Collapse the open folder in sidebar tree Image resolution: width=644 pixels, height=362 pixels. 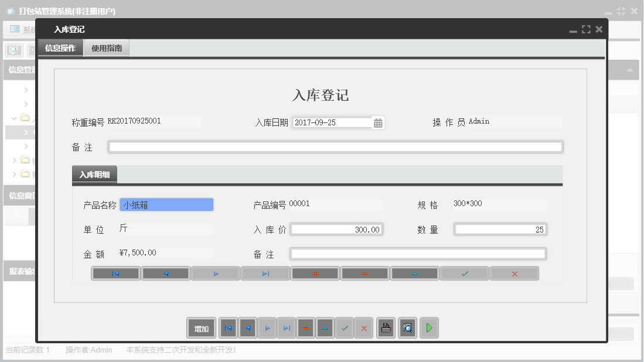[13, 118]
